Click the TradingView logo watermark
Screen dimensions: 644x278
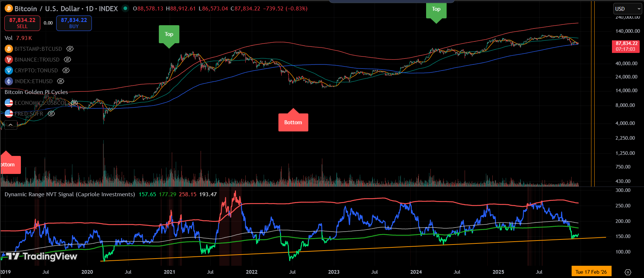[41, 256]
